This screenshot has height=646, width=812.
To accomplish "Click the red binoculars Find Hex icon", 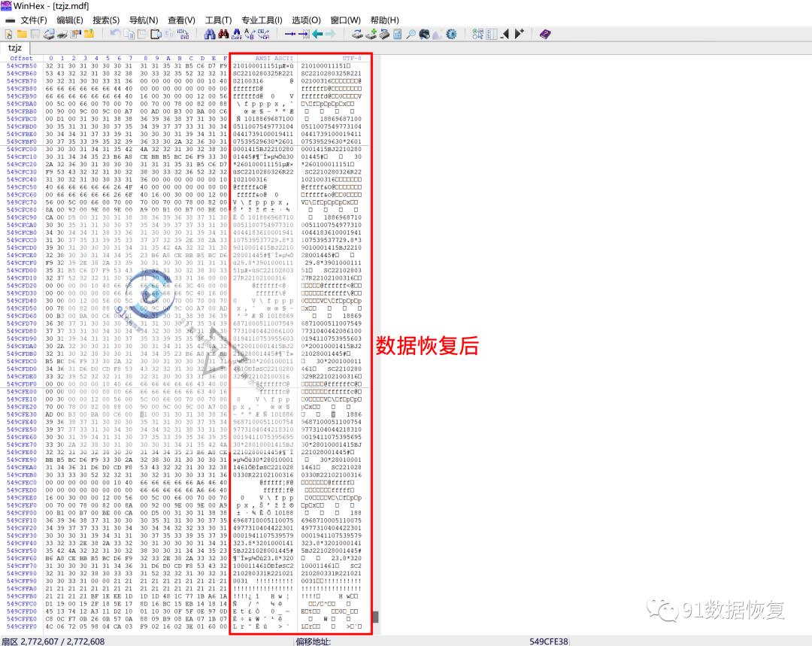I will (223, 34).
